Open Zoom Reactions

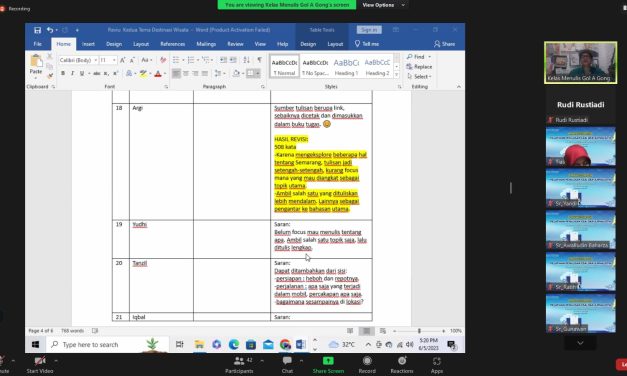(402, 365)
